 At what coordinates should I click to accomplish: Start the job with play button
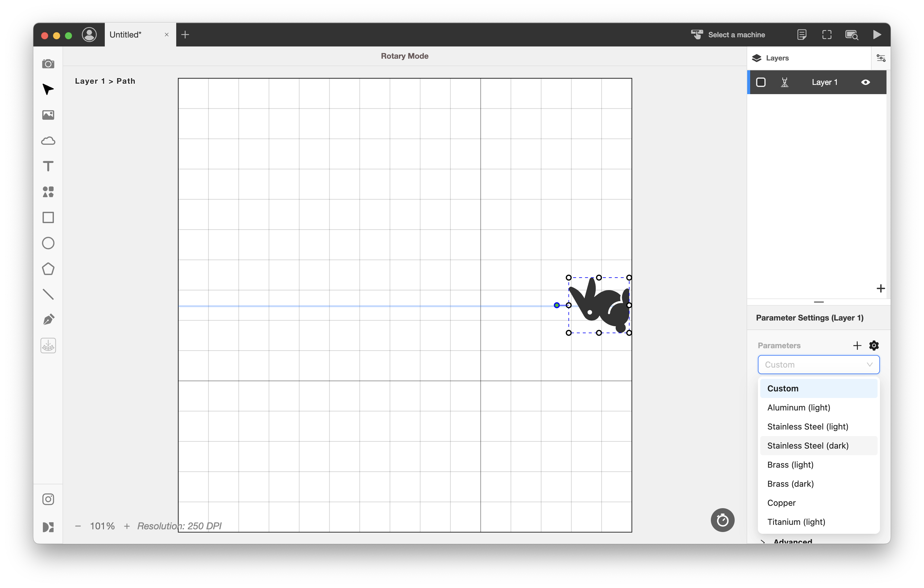(877, 35)
